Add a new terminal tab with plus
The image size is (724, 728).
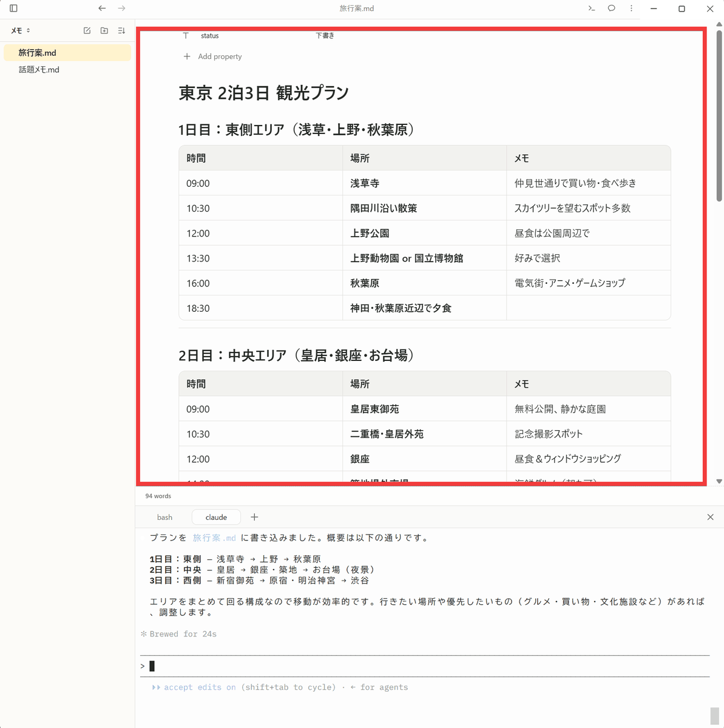254,517
